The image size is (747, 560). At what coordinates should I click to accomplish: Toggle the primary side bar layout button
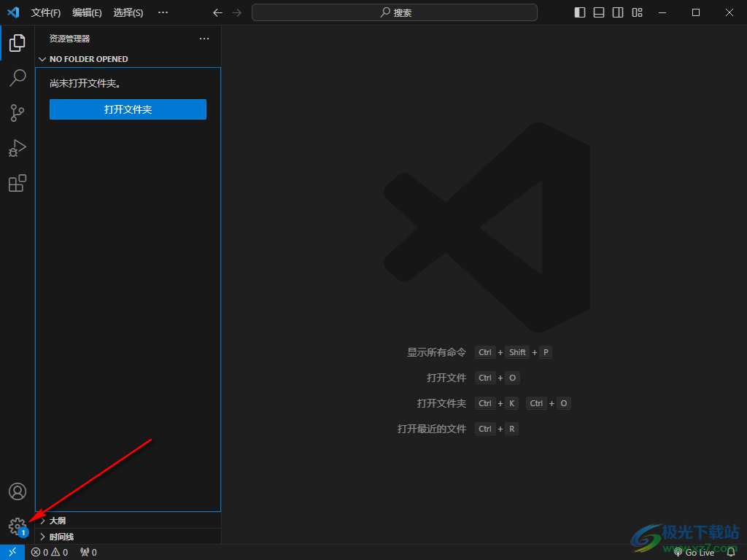click(x=580, y=12)
